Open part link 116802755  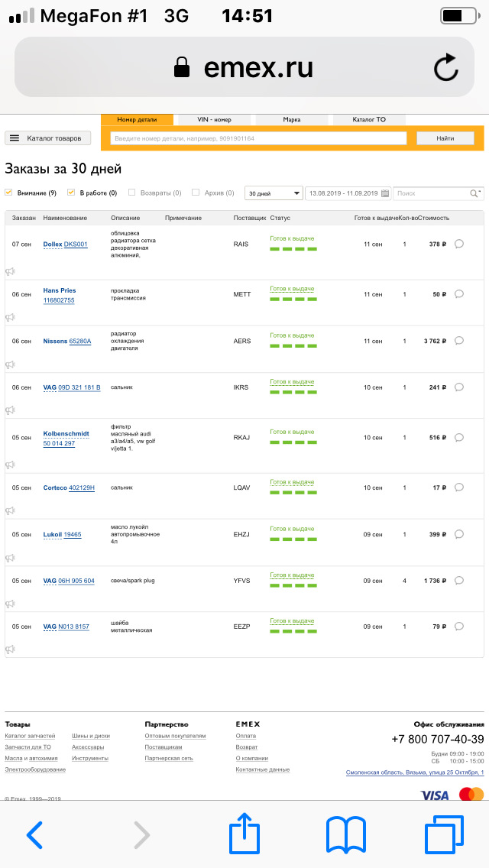tap(59, 300)
